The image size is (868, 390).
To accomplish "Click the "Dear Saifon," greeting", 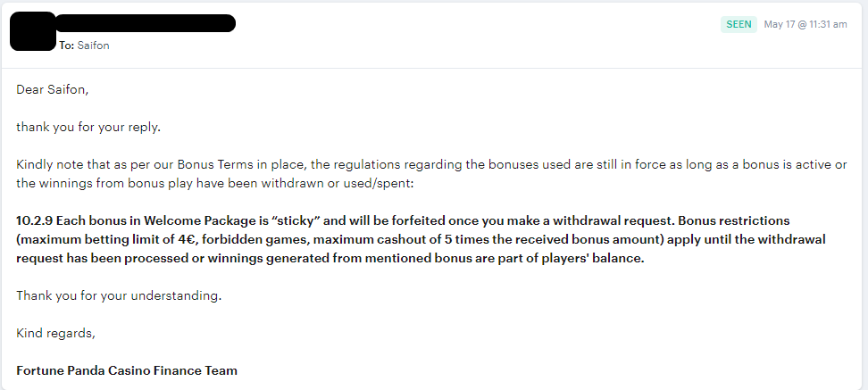I will coord(53,89).
